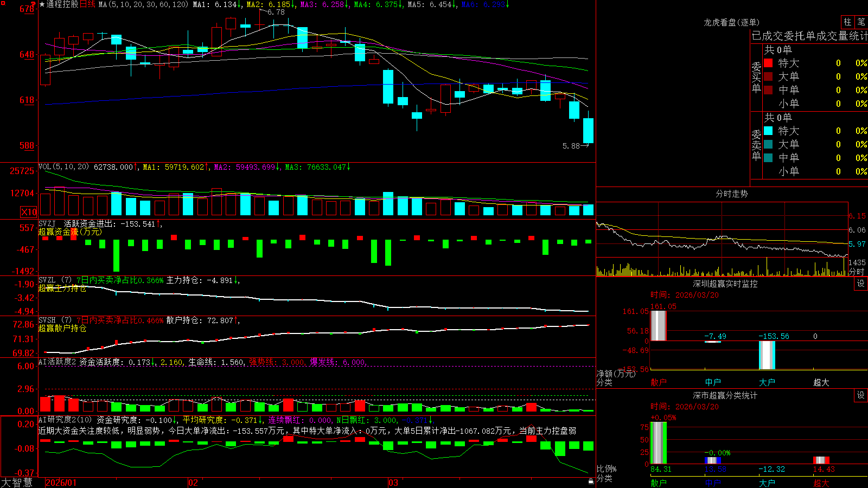Click the 委卖单 section label
The width and height of the screenshot is (868, 488).
click(x=756, y=145)
